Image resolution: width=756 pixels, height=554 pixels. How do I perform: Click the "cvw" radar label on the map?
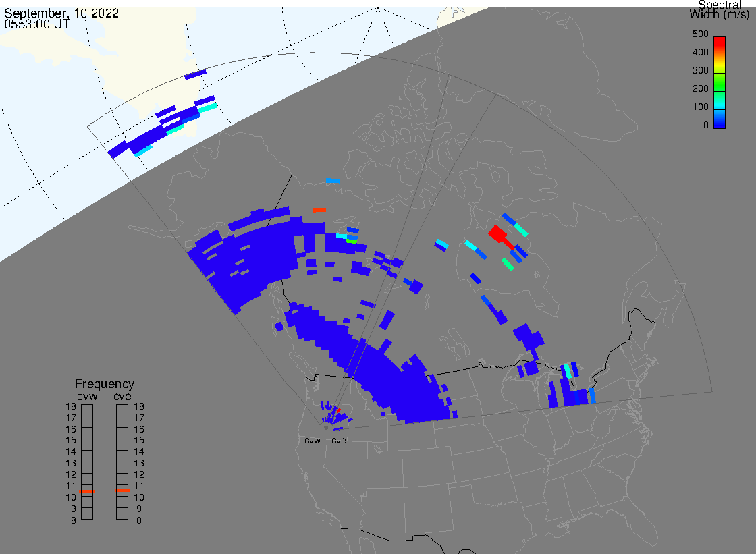pyautogui.click(x=313, y=440)
